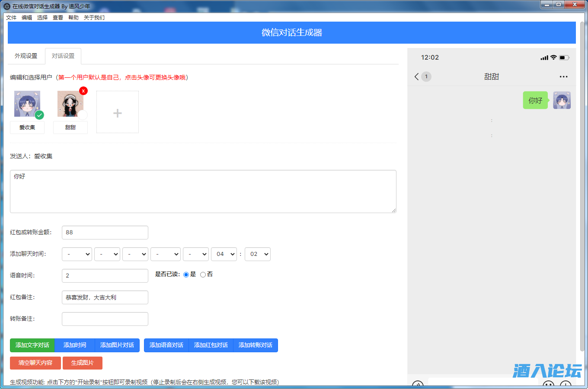Switch to the 外观设置 tab
588x389 pixels.
pyautogui.click(x=26, y=56)
